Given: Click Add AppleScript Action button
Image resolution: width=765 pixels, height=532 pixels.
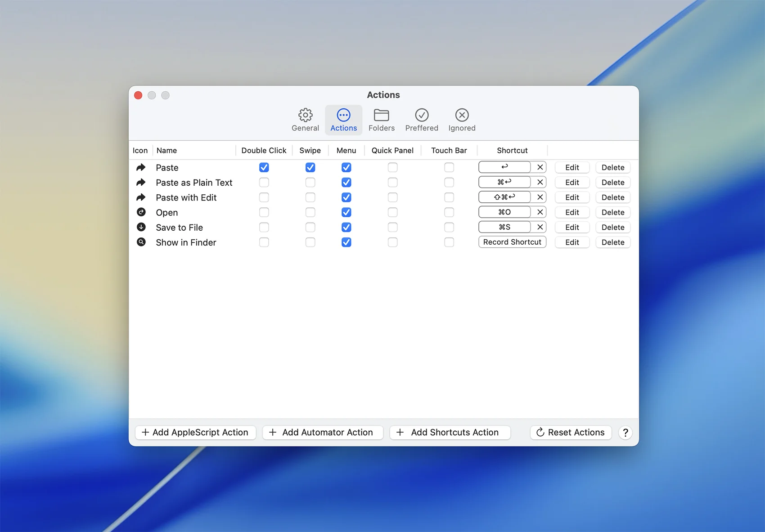Looking at the screenshot, I should coord(195,433).
